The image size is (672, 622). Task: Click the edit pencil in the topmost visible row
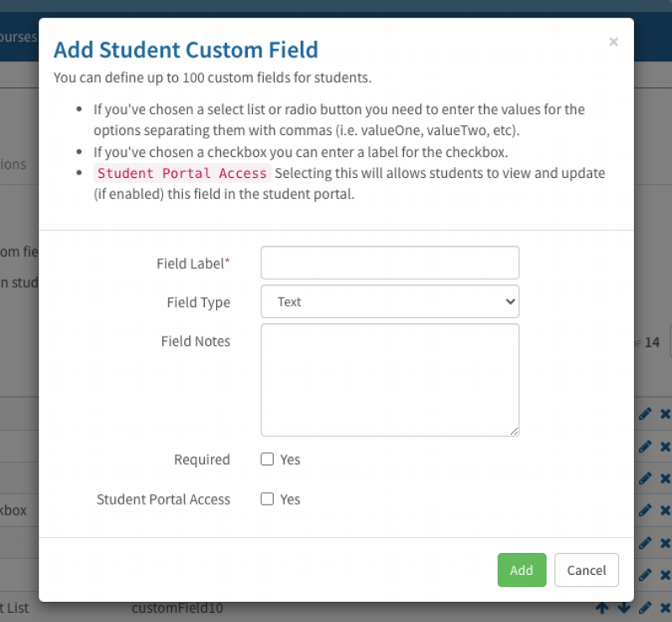point(645,414)
